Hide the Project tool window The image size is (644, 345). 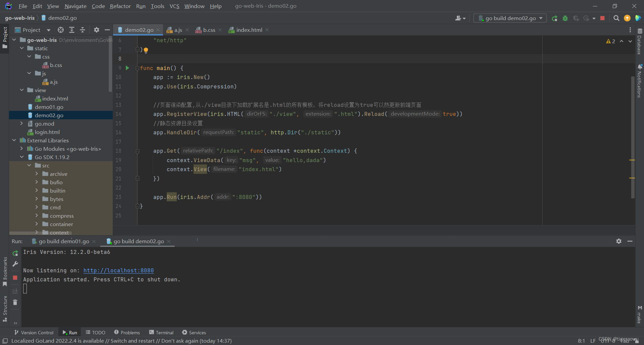107,30
